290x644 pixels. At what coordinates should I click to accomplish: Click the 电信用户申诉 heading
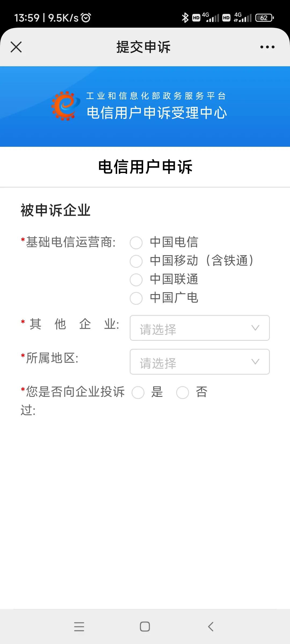[x=145, y=166]
